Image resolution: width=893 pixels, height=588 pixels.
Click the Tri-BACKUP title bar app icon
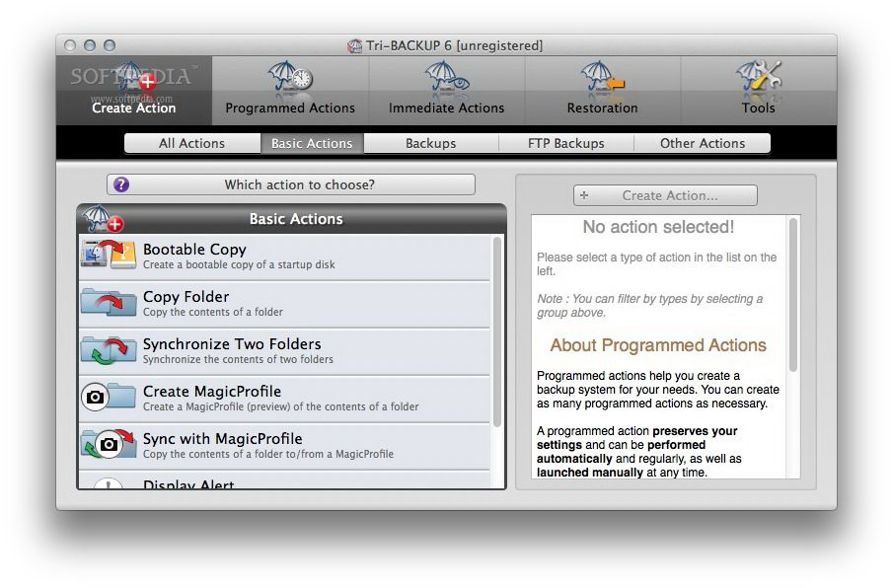pyautogui.click(x=354, y=45)
